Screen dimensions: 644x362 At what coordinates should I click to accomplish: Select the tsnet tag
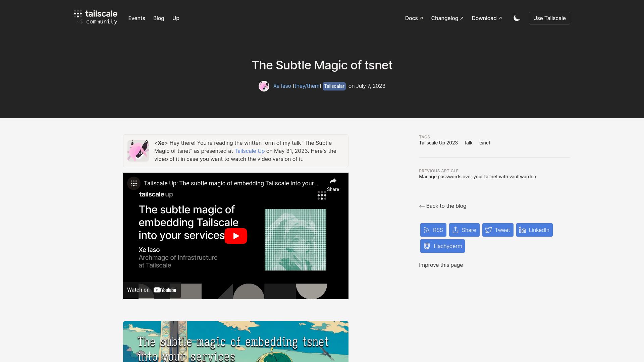click(x=485, y=143)
